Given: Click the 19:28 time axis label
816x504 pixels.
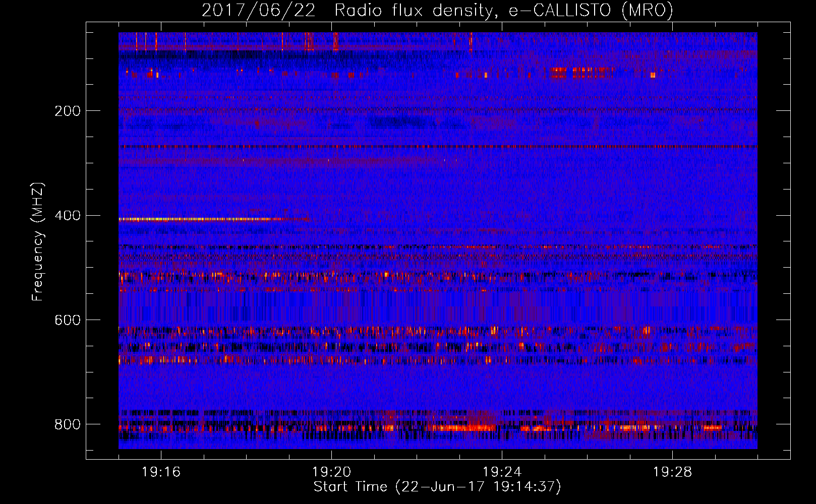Looking at the screenshot, I should 672,472.
